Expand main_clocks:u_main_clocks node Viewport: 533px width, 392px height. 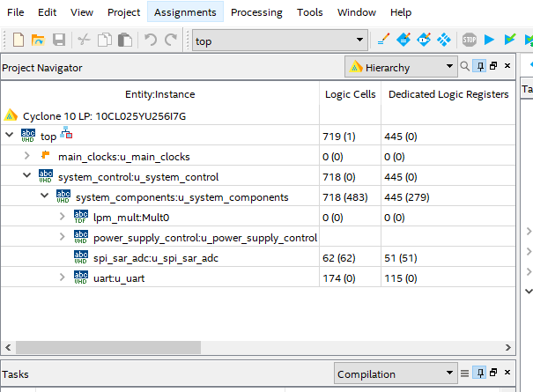click(x=27, y=155)
